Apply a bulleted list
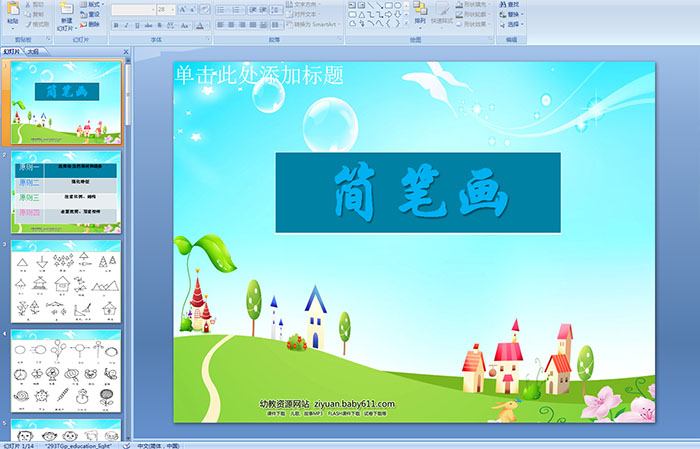700x449 pixels. [222, 10]
